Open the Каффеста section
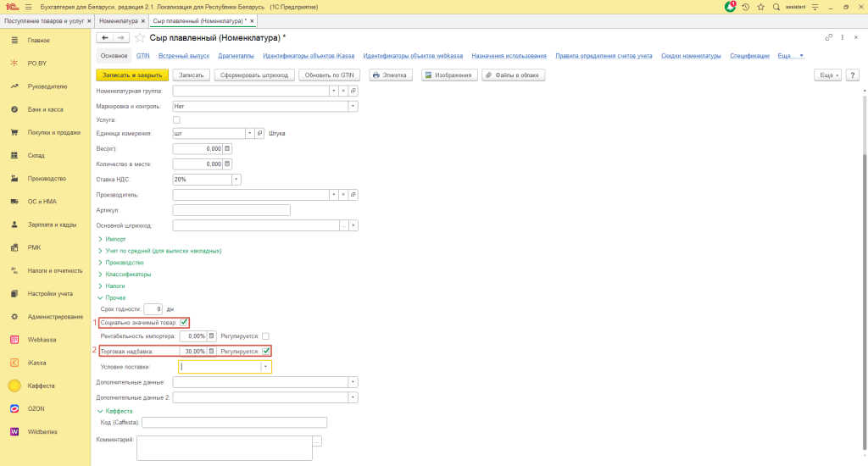Screen dimensions: 868x466 pyautogui.click(x=41, y=386)
